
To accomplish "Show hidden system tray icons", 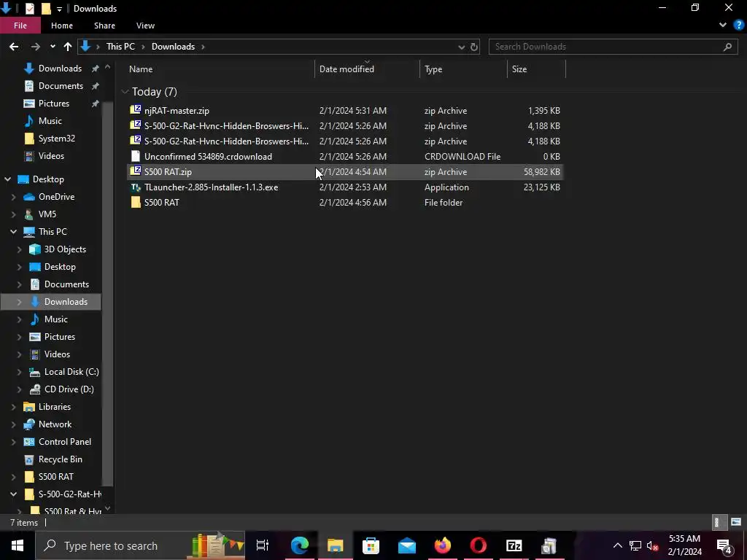I will pos(617,545).
